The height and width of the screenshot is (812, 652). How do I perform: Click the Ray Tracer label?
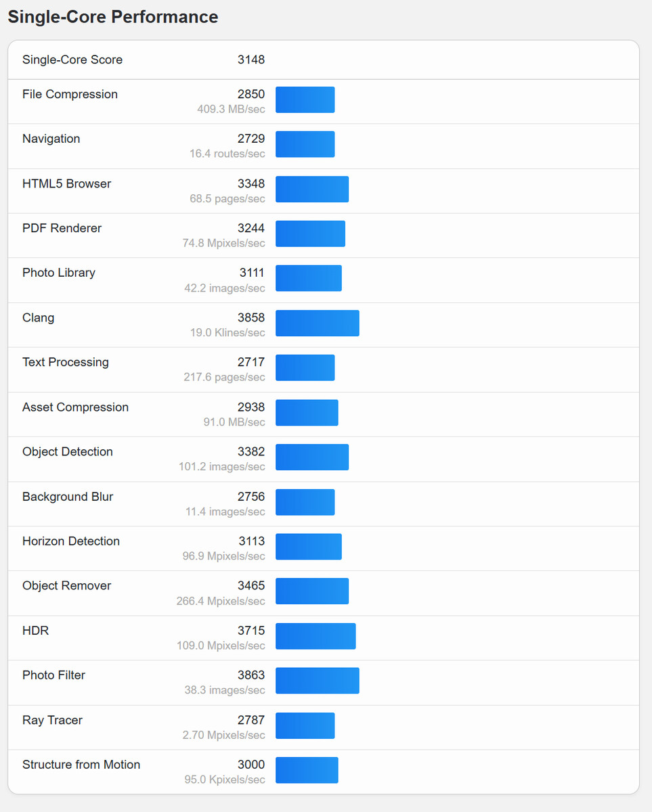(x=52, y=720)
